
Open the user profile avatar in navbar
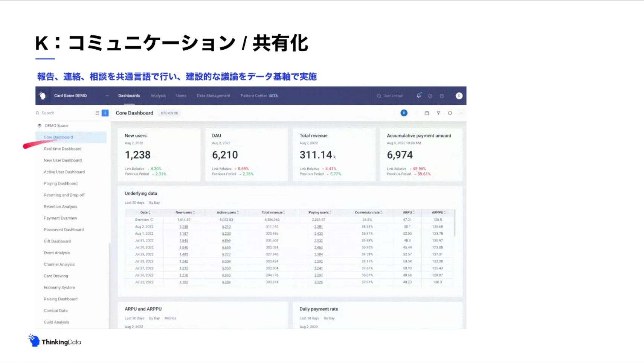tap(459, 96)
